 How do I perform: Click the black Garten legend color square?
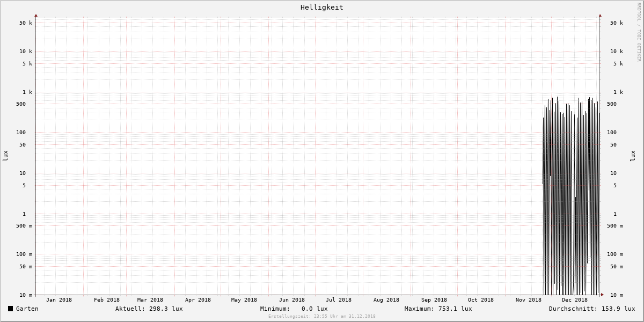pos(10,309)
